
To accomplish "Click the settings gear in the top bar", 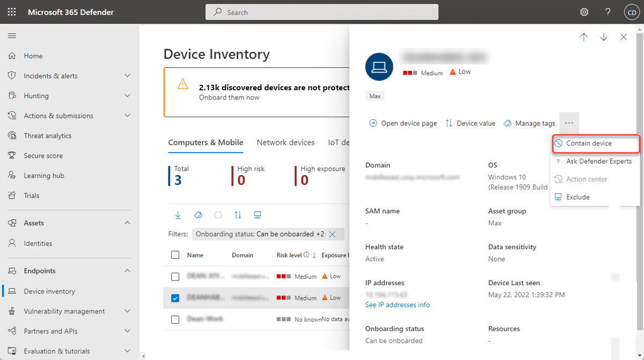I will point(584,11).
